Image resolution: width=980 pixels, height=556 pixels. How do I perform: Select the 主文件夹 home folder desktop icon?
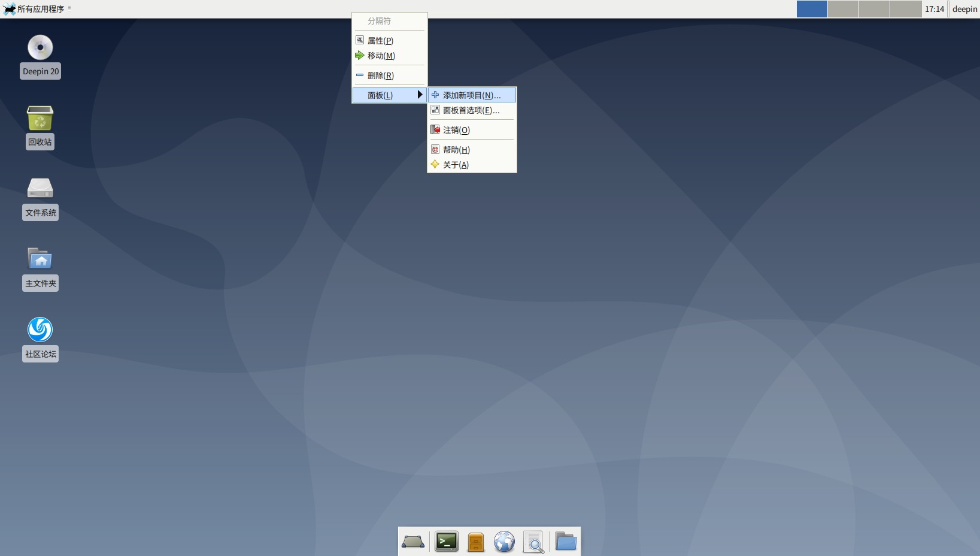(x=40, y=269)
